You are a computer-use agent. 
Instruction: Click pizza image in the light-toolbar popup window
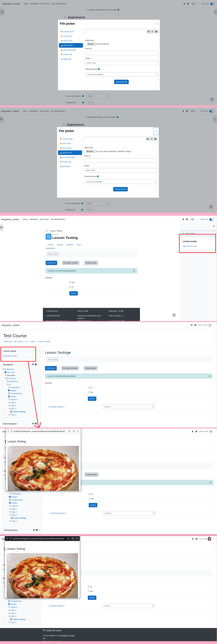(x=43, y=468)
